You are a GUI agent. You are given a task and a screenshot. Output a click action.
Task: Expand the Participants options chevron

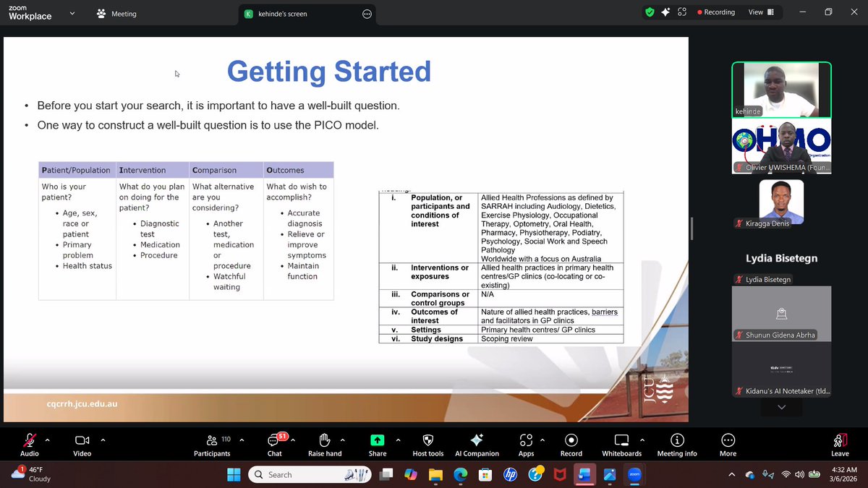[241, 440]
